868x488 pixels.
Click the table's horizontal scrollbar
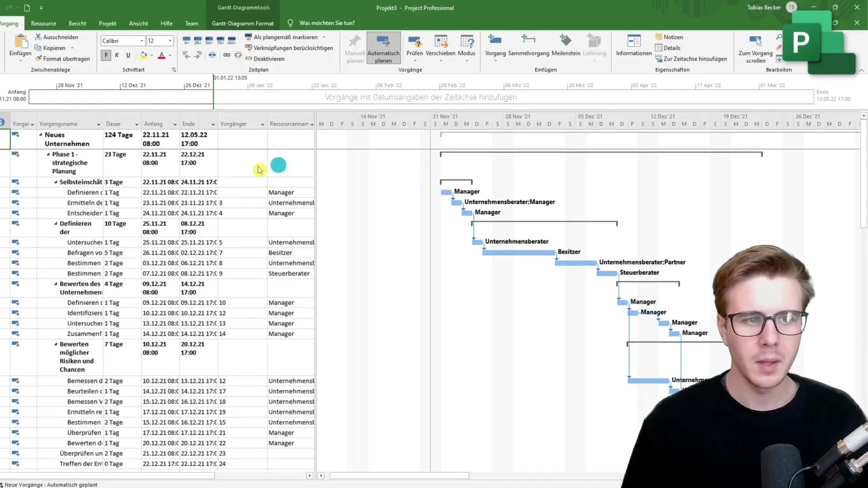[107, 475]
